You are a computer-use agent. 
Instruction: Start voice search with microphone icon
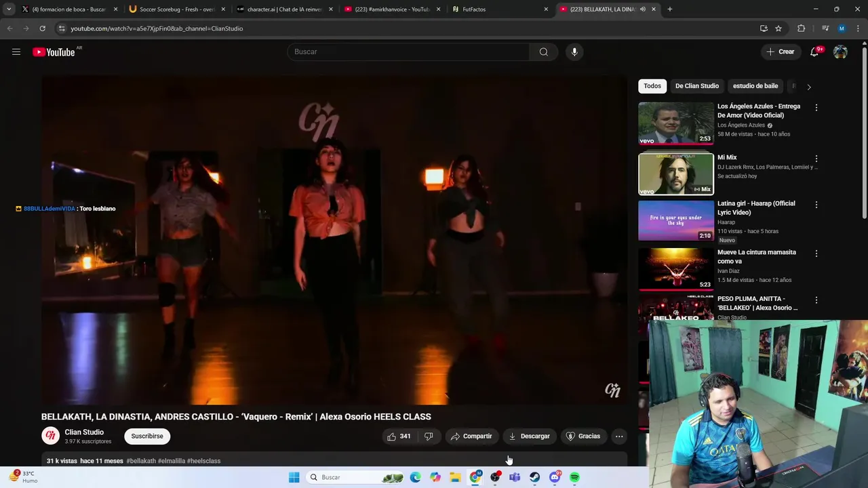tap(574, 52)
